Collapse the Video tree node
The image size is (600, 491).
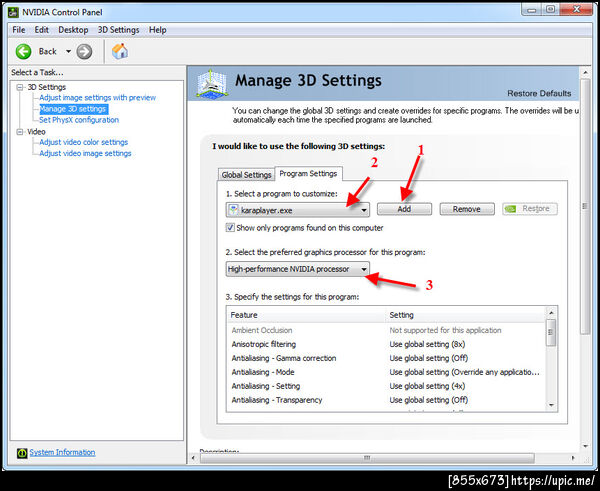(x=20, y=132)
